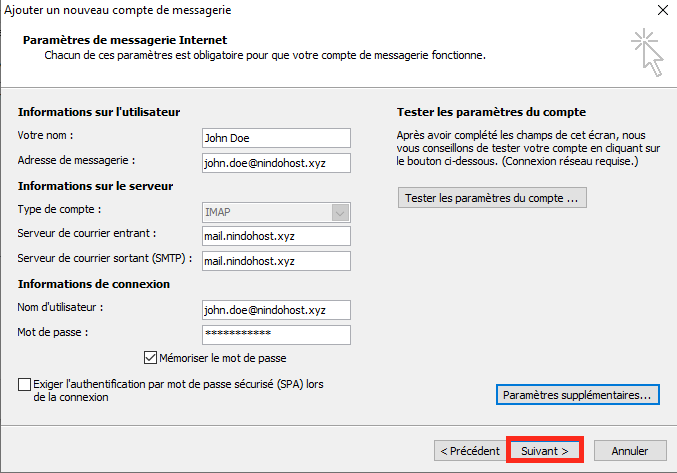Cancel setup with the Annuler button
The height and width of the screenshot is (473, 677).
tap(630, 451)
